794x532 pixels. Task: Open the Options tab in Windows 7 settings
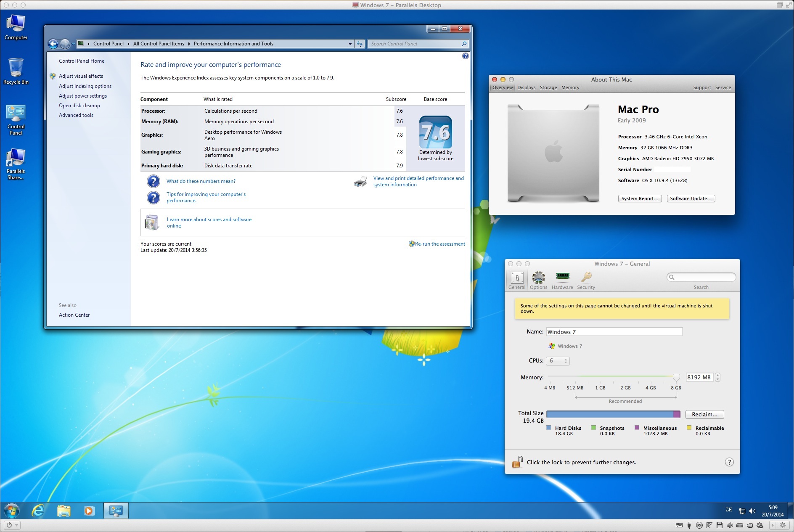(x=538, y=281)
